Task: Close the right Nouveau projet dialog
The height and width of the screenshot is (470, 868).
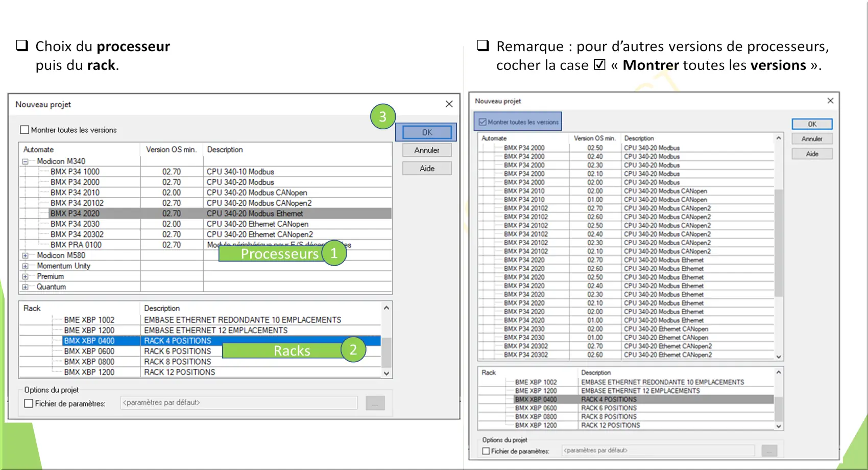Action: point(830,101)
